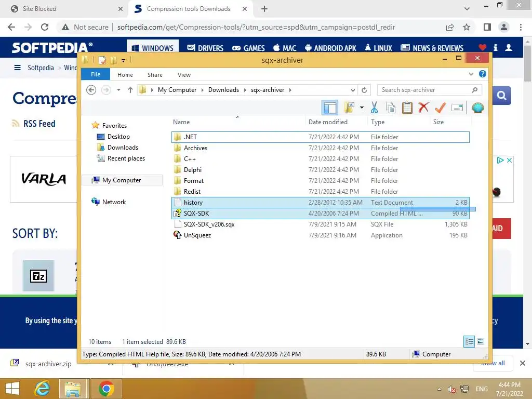Image resolution: width=532 pixels, height=399 pixels.
Task: Click the Paste clipboard toolbar icon
Action: click(407, 108)
